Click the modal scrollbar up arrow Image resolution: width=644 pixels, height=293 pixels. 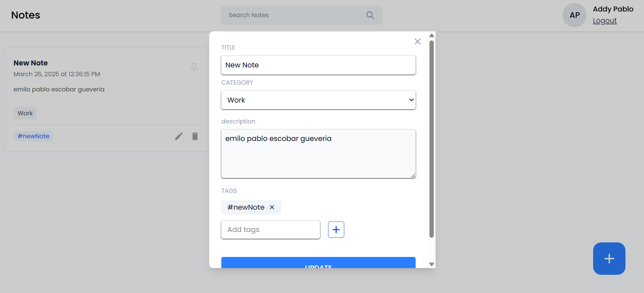pos(431,35)
